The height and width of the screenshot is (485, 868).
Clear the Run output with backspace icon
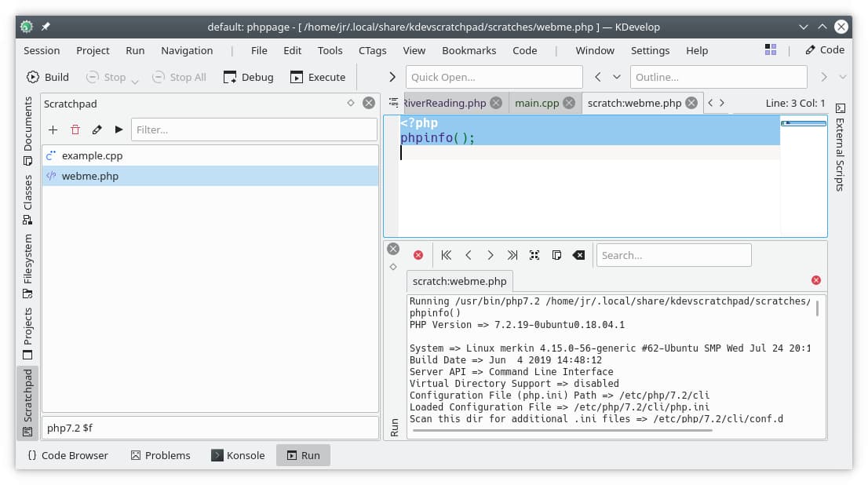[x=578, y=255]
